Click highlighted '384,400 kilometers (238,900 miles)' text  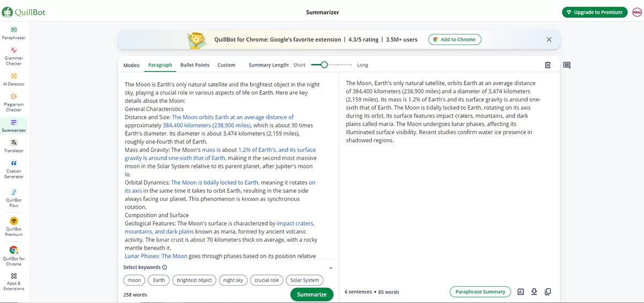point(207,125)
